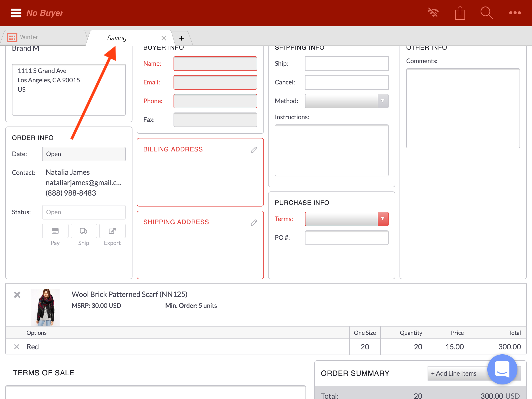Open the more options ellipsis menu
Image resolution: width=532 pixels, height=399 pixels.
click(515, 13)
